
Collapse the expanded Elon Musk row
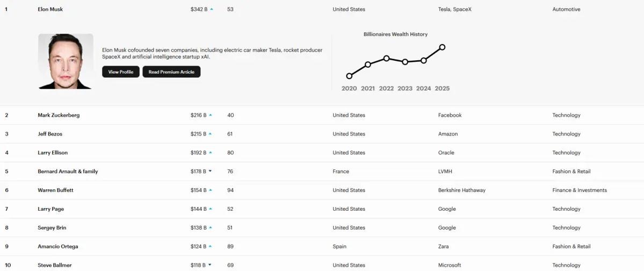click(50, 9)
